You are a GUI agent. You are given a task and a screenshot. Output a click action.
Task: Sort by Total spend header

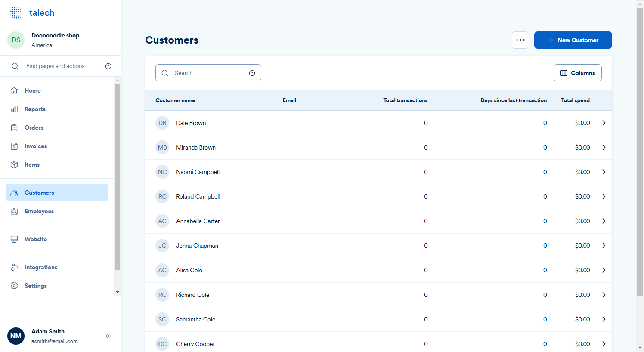pos(575,100)
